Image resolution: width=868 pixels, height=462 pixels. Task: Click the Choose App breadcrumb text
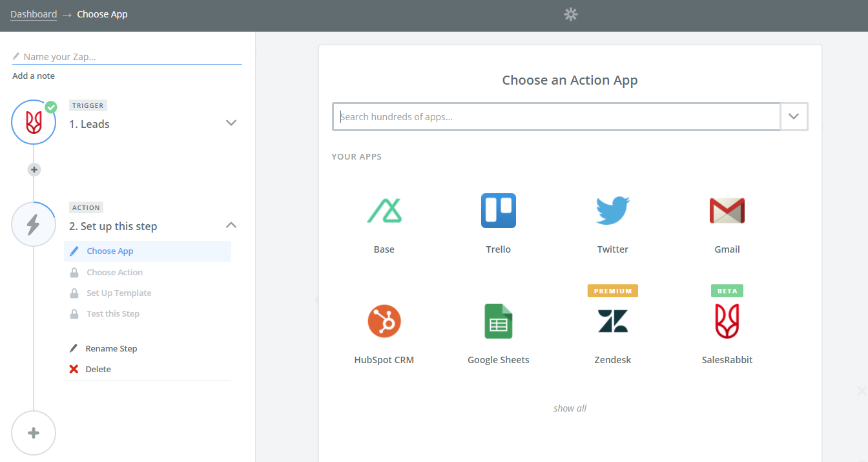coord(102,14)
